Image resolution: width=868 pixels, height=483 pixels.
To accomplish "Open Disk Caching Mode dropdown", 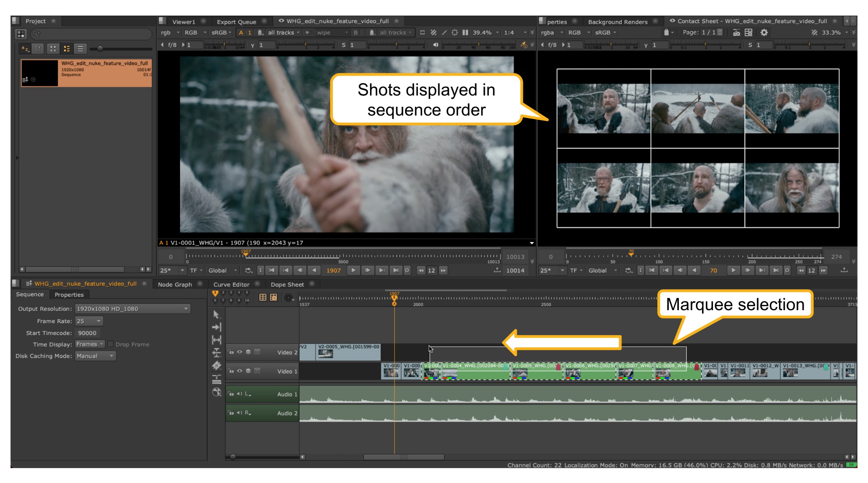I will (95, 356).
